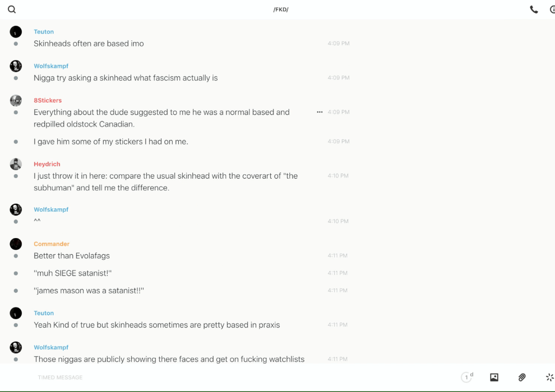The image size is (555, 392).
Task: Click the Heydrich username above his message
Action: [47, 164]
